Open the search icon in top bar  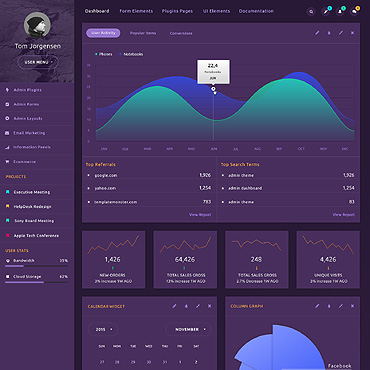(x=311, y=12)
